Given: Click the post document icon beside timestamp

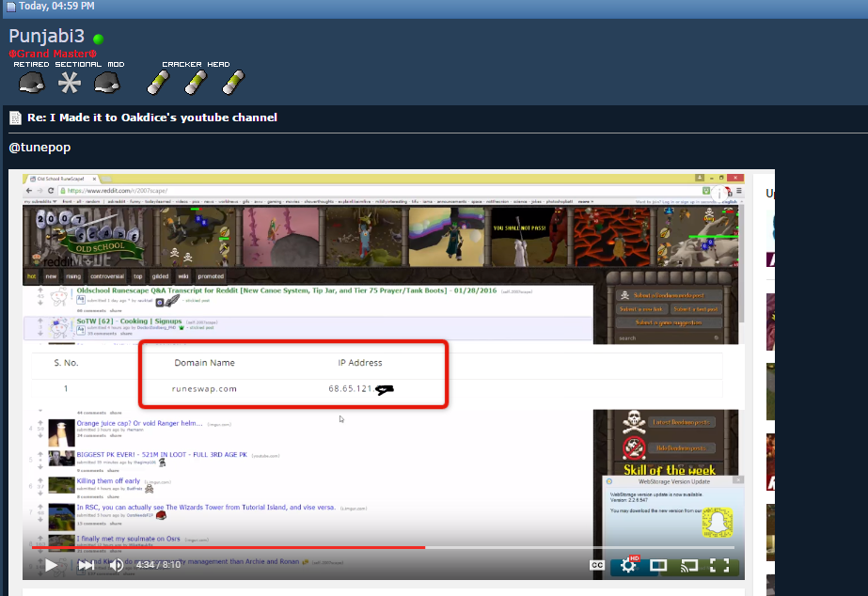Looking at the screenshot, I should (10, 7).
